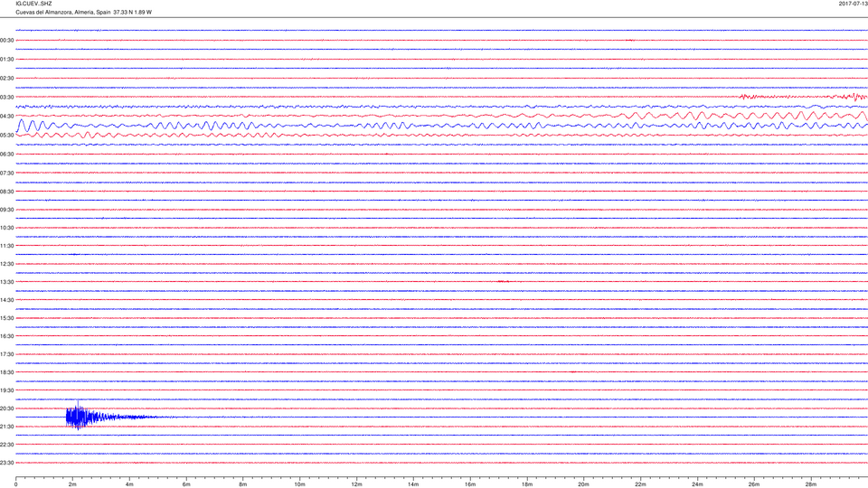Image resolution: width=868 pixels, height=488 pixels.
Task: Click the red disturbance on 03:30 trace
Action: coord(804,97)
